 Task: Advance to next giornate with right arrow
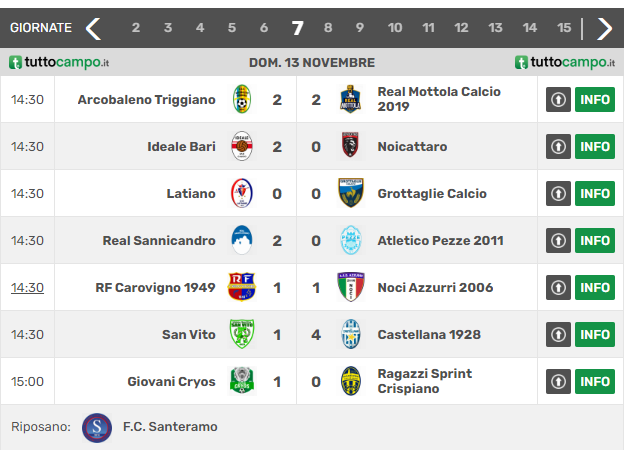[x=604, y=28]
